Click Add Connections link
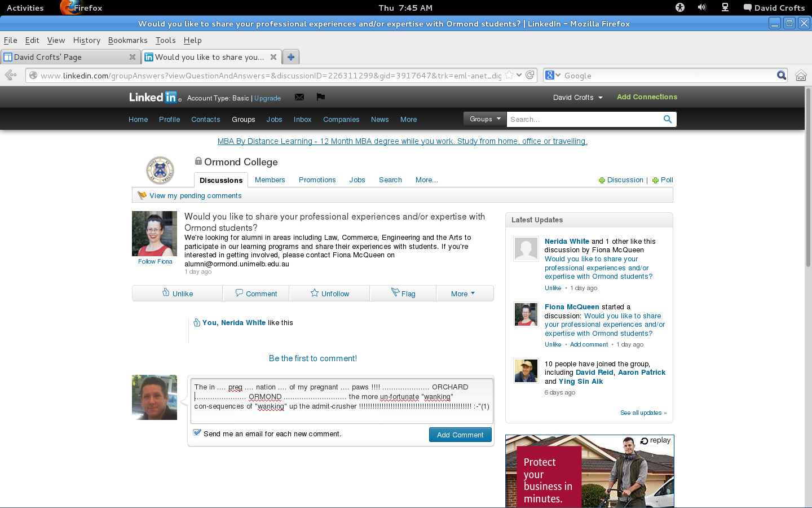Viewport: 812px width, 508px height. (x=647, y=97)
